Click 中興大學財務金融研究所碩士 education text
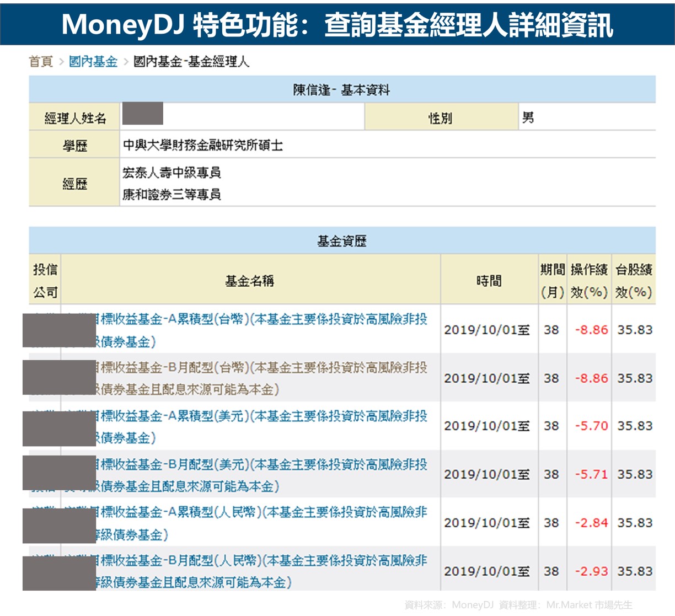 pos(202,145)
